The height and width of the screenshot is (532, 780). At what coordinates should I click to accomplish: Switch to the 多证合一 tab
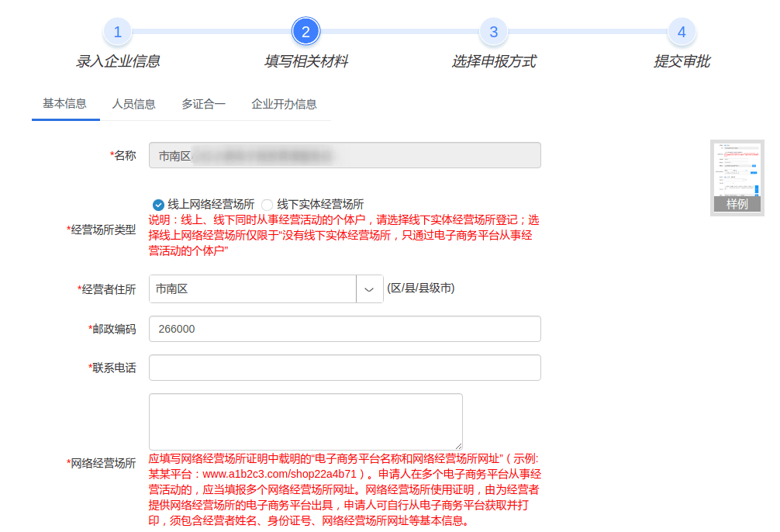point(203,104)
